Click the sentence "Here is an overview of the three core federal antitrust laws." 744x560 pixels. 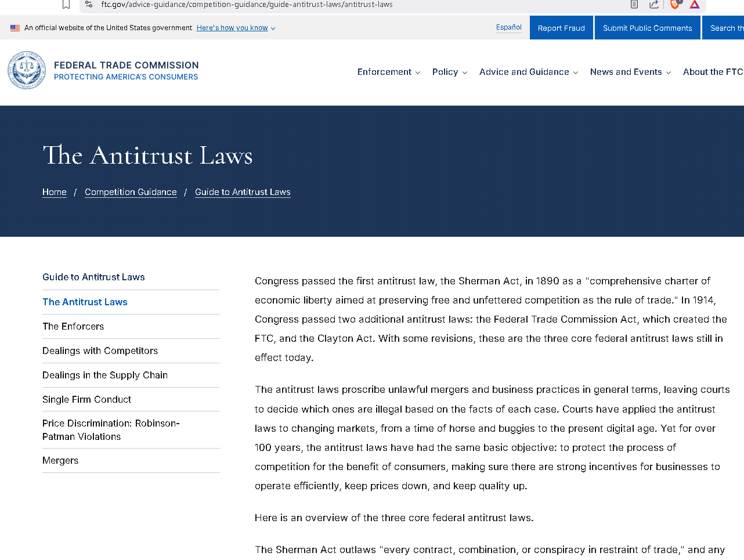[x=394, y=518]
